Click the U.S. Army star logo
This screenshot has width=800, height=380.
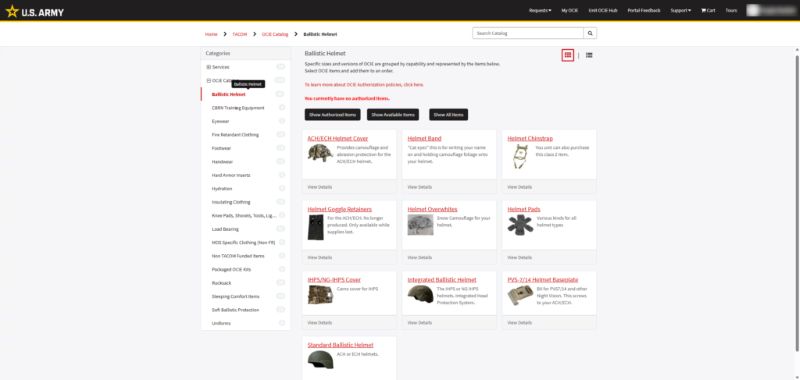12,11
